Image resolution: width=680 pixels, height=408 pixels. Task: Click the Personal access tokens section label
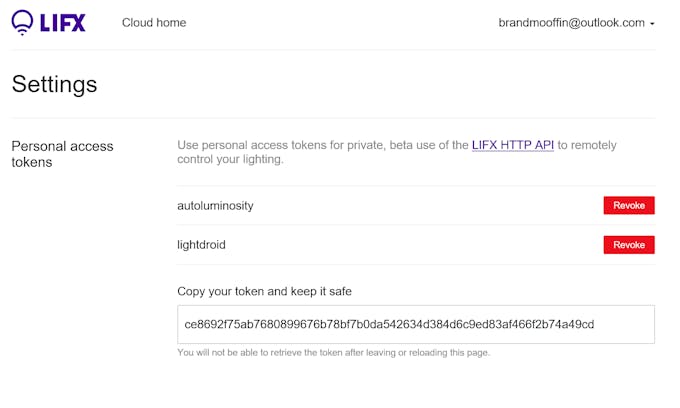click(62, 153)
